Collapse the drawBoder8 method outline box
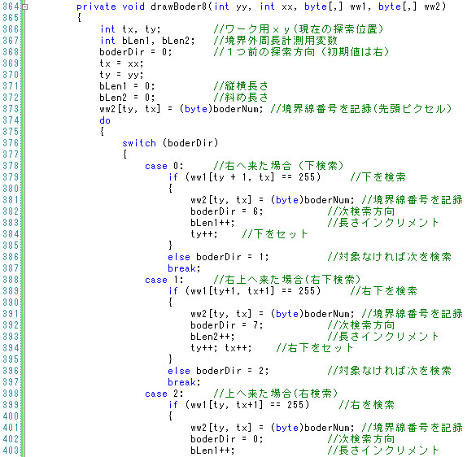The width and height of the screenshot is (476, 457). pyautogui.click(x=25, y=7)
